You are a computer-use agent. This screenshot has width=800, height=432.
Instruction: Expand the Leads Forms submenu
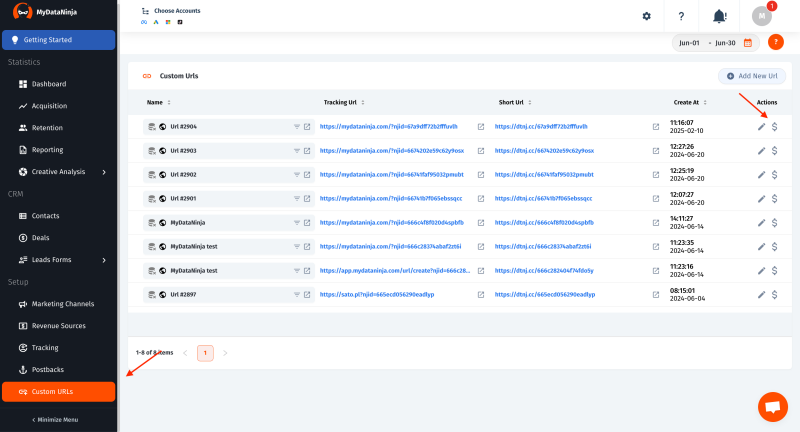[104, 260]
